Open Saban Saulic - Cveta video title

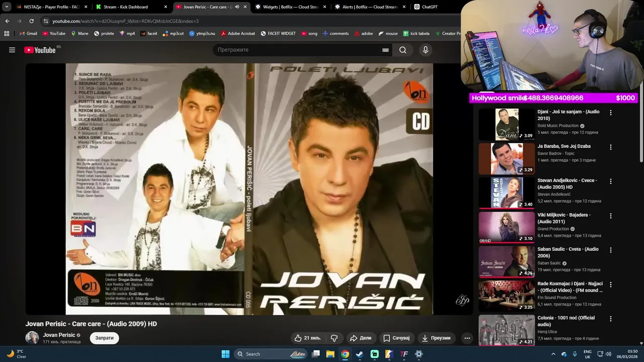pos(568,252)
